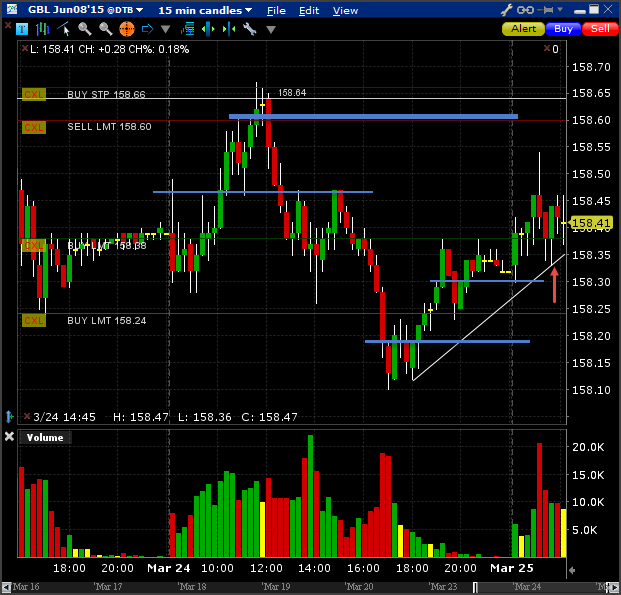Close the Volume sub-panel
621x595 pixels.
tap(10, 437)
